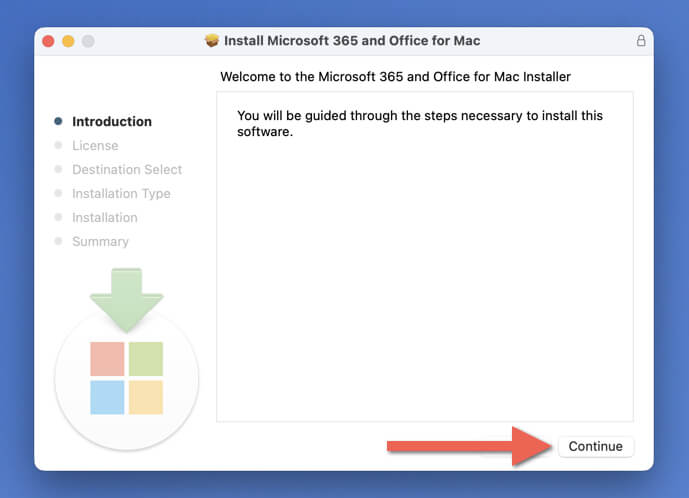
Task: Select the Summary step
Action: tap(100, 241)
